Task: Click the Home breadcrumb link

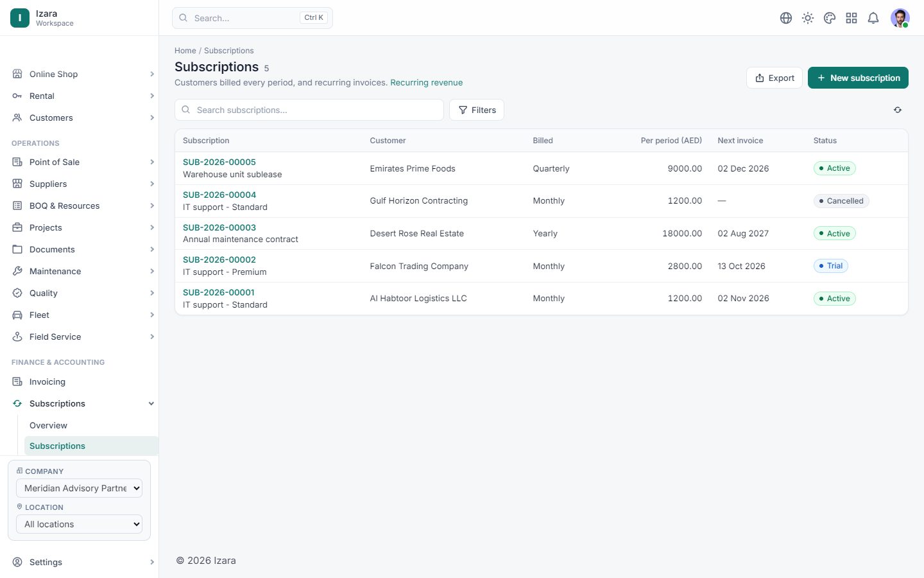Action: click(185, 51)
